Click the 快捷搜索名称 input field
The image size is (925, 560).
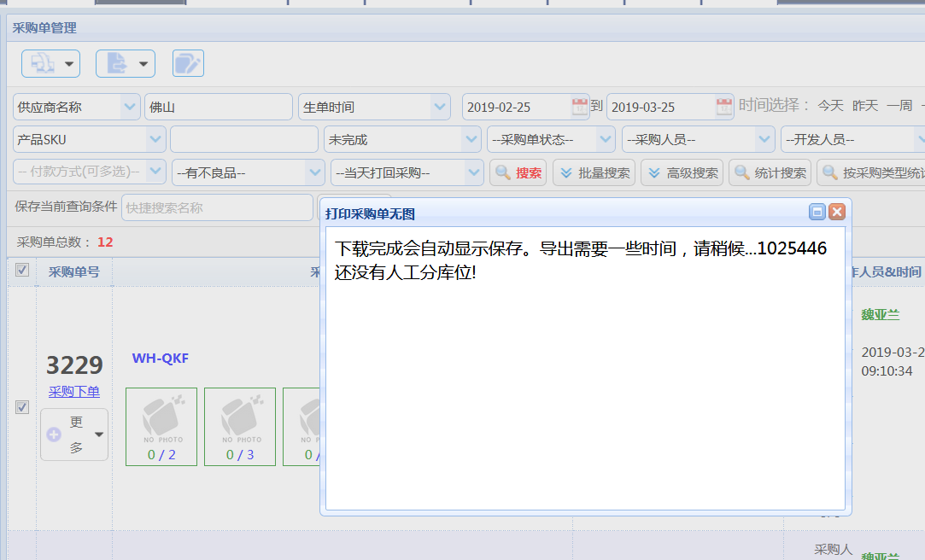pos(217,207)
